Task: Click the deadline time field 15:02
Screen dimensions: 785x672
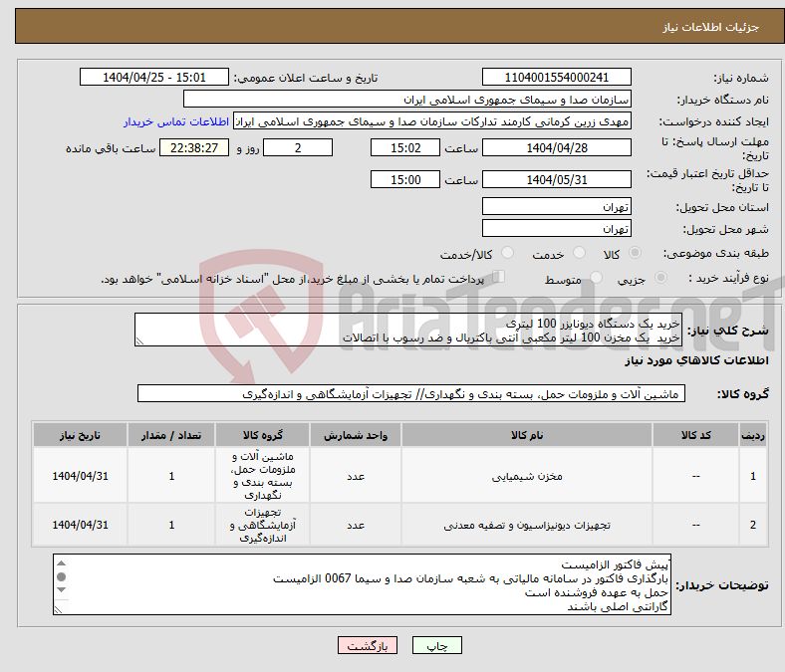Action: [x=405, y=148]
